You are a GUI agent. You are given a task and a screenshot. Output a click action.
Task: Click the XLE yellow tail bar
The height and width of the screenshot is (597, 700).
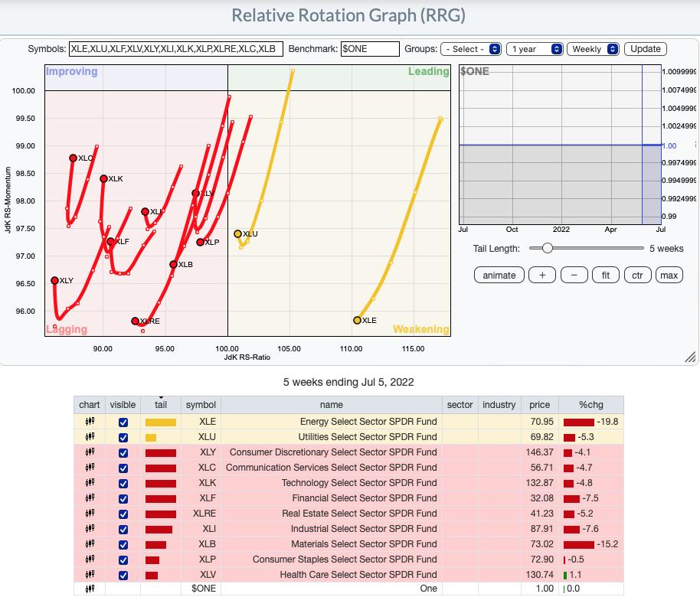click(x=161, y=422)
